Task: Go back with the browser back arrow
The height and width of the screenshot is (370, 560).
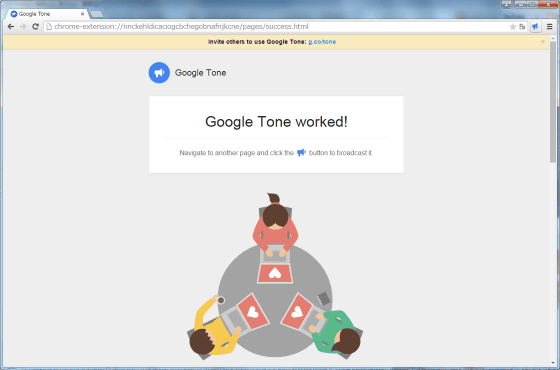Action: click(11, 26)
